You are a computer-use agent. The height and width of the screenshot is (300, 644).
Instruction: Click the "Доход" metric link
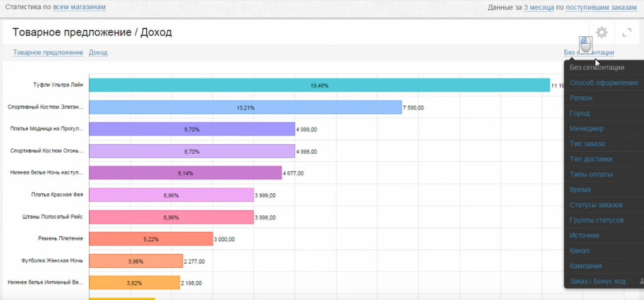[x=98, y=52]
